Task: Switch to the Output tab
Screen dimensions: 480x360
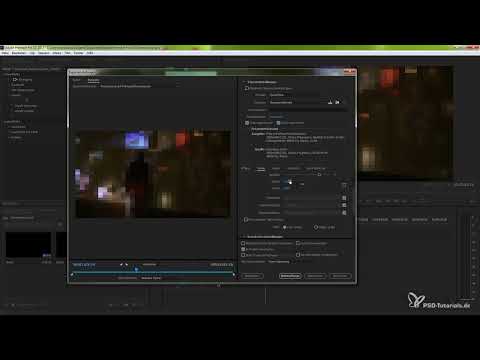Action: tap(93, 80)
